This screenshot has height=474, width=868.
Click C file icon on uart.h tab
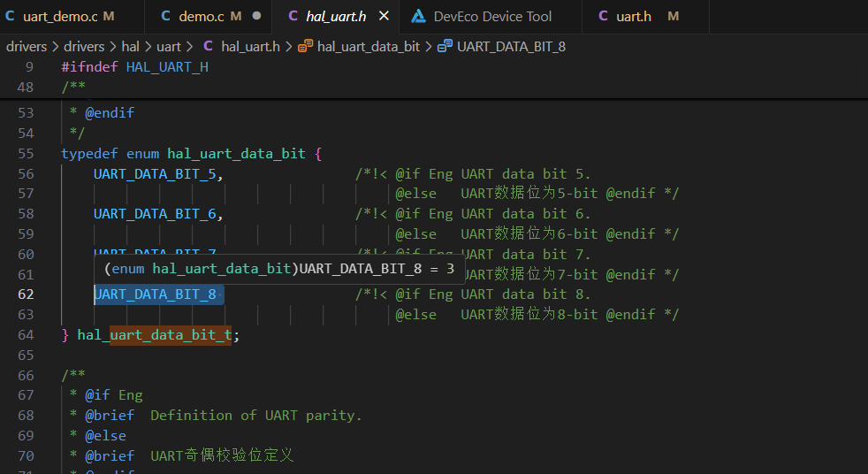[603, 16]
